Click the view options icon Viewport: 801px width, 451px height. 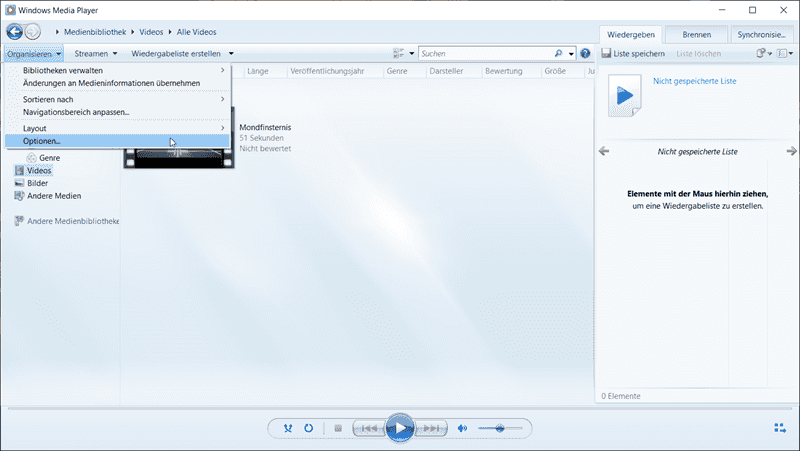398,53
